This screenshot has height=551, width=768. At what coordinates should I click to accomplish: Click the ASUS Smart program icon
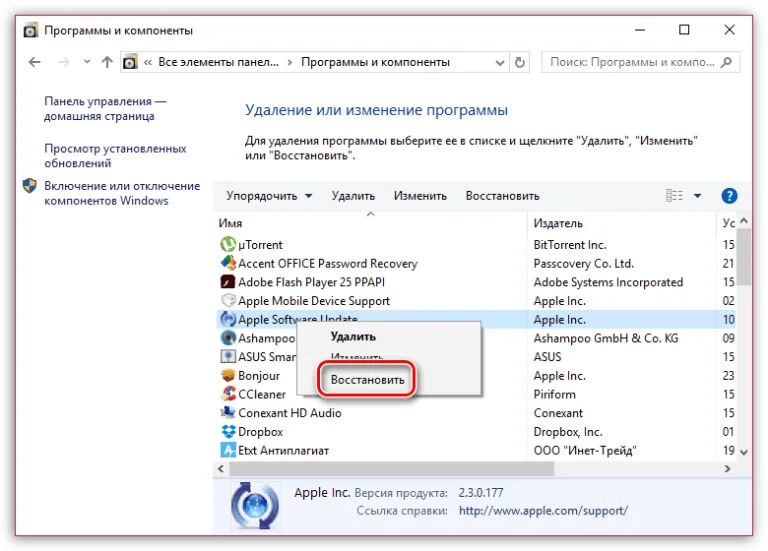coord(228,357)
